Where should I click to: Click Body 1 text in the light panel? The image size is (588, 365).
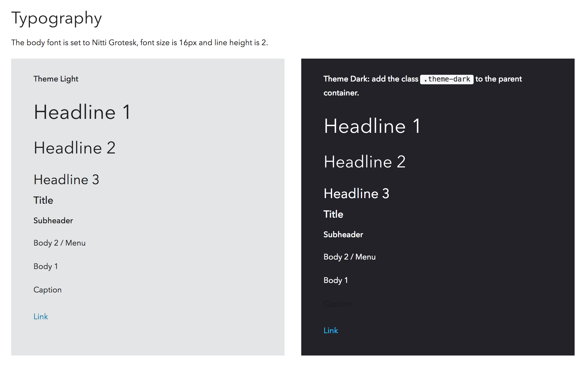45,266
